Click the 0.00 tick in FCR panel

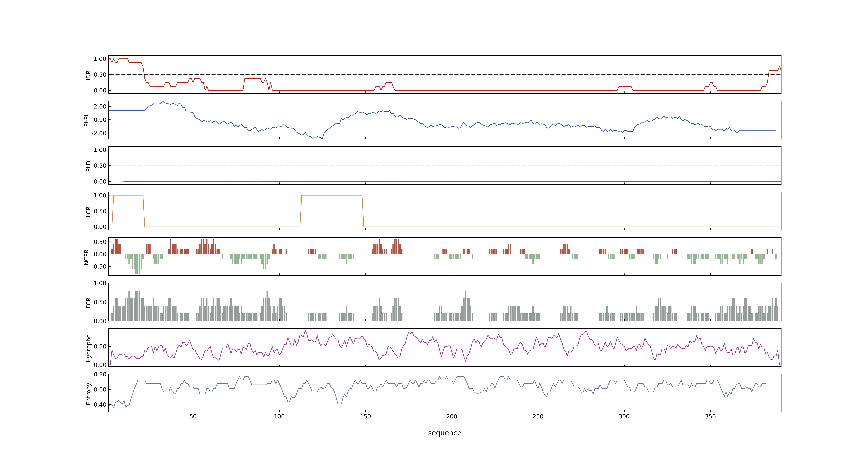click(100, 321)
